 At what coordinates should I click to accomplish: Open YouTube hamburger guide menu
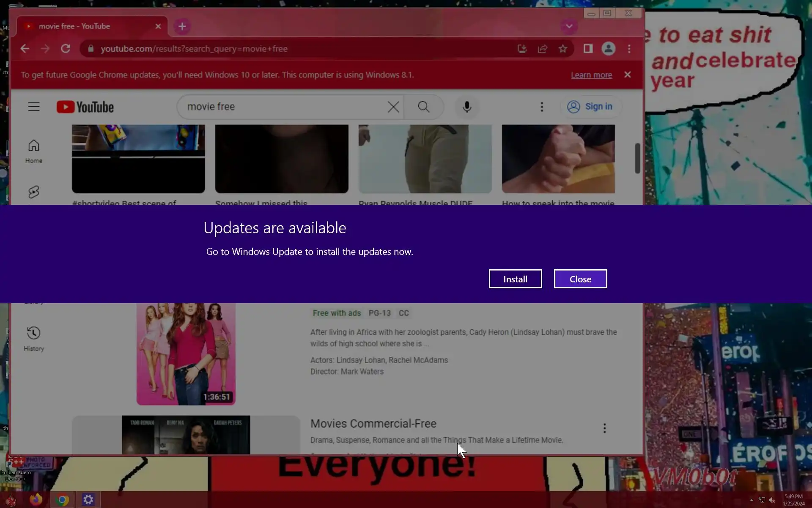(34, 107)
